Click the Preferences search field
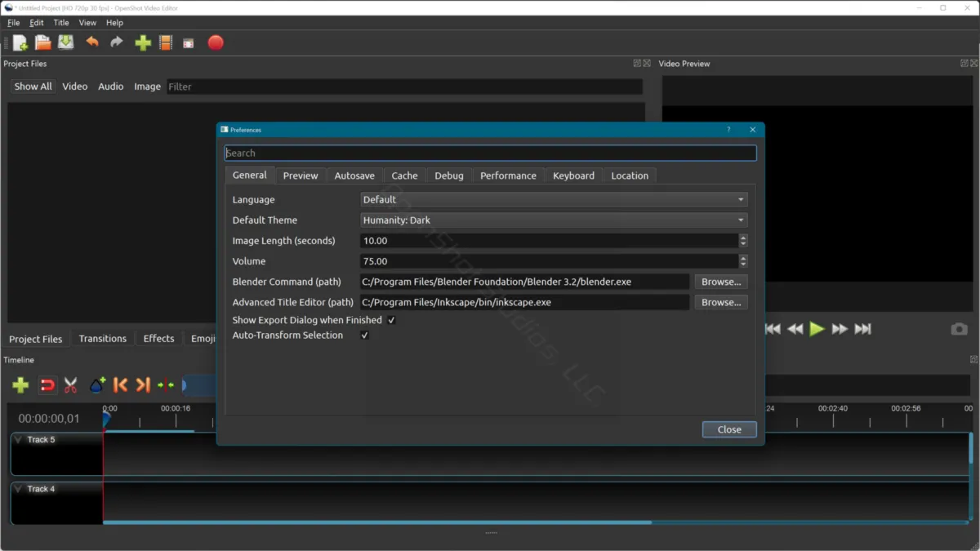 (x=490, y=153)
